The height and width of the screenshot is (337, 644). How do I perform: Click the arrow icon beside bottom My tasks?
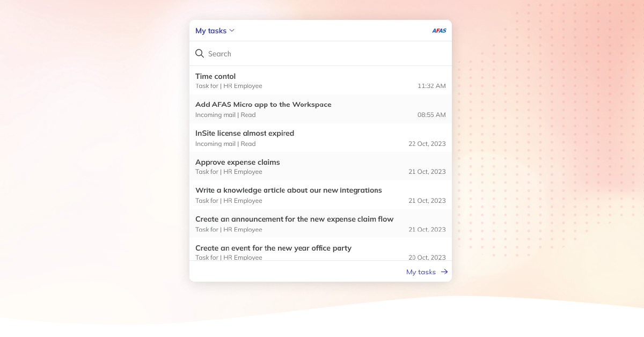(x=444, y=272)
